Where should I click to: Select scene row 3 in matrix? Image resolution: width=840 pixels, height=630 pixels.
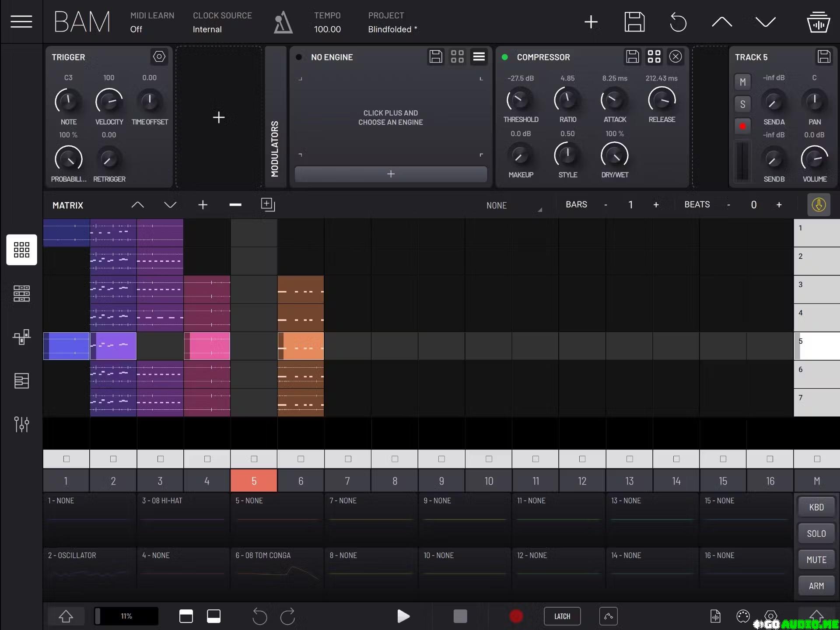coord(816,289)
